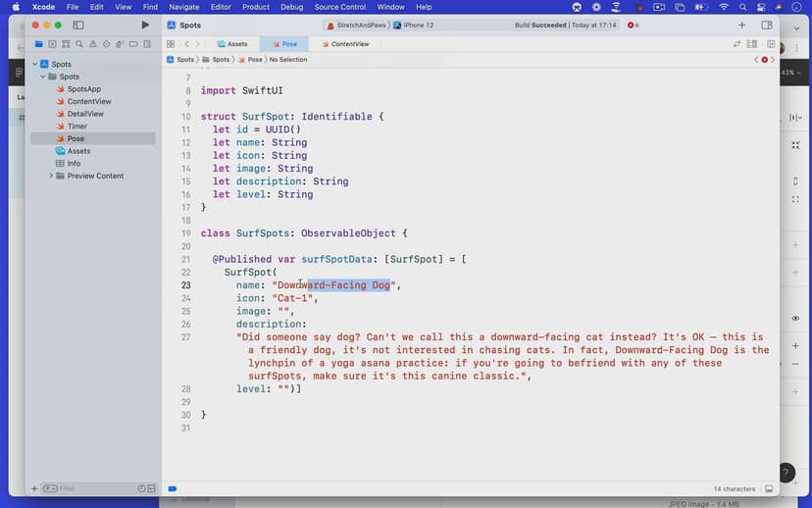Screen dimensions: 812x508
Task: Click the red error indicator in toolbar
Action: click(x=633, y=25)
